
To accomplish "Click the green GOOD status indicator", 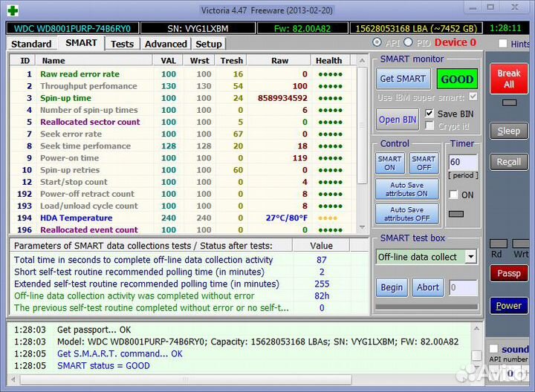I will 457,79.
